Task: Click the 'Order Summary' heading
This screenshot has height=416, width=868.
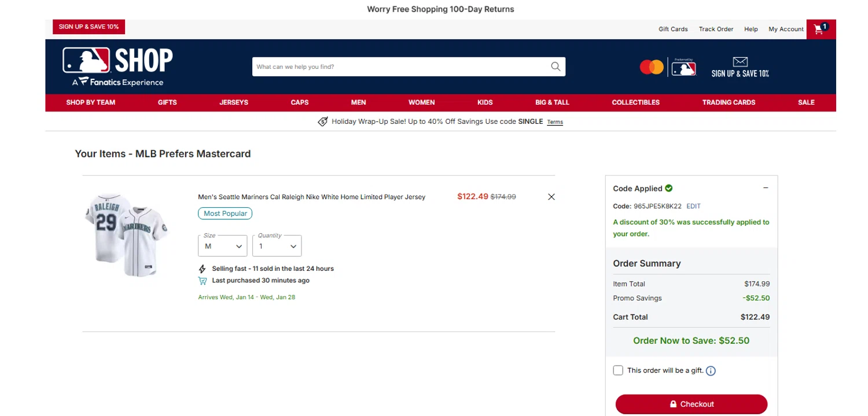Action: coord(646,263)
